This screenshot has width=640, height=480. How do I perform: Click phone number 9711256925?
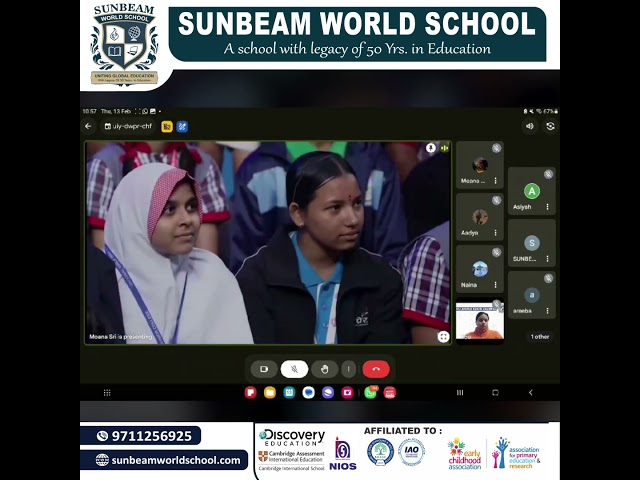[x=151, y=436]
